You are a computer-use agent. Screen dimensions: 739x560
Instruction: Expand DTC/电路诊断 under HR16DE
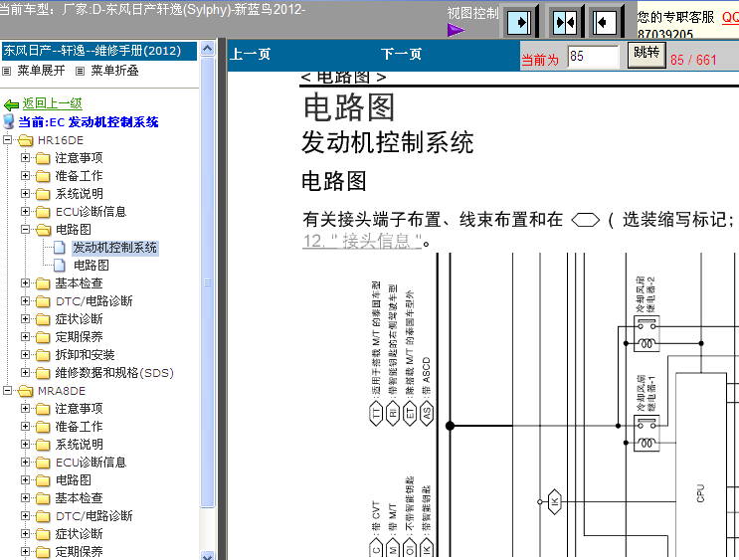pyautogui.click(x=25, y=301)
